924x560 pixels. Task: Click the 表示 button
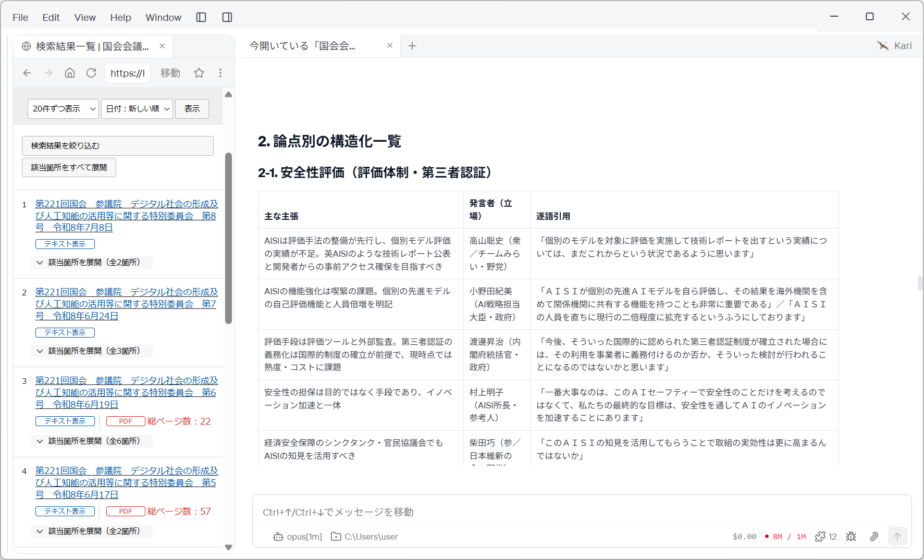click(192, 109)
